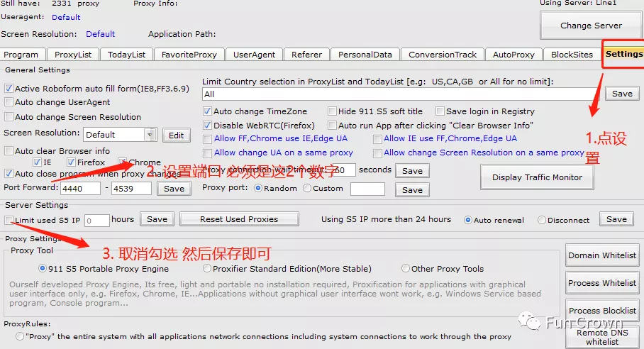Open Remote DNS whitelist
This screenshot has height=349, width=644.
click(x=602, y=337)
